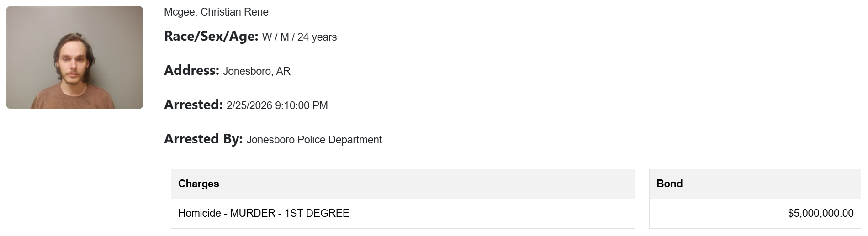
Task: Select the 'W / M / 24 years' value
Action: (299, 37)
